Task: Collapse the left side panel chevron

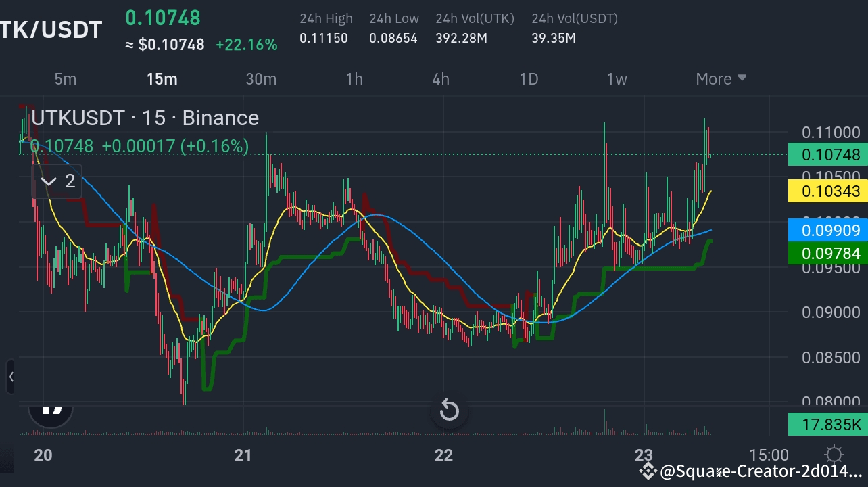Action: point(11,377)
